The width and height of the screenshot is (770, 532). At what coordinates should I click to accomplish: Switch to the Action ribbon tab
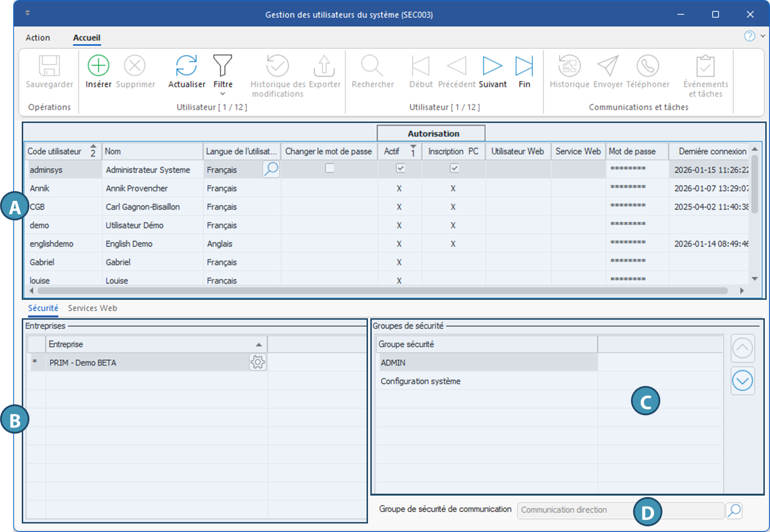[x=38, y=38]
